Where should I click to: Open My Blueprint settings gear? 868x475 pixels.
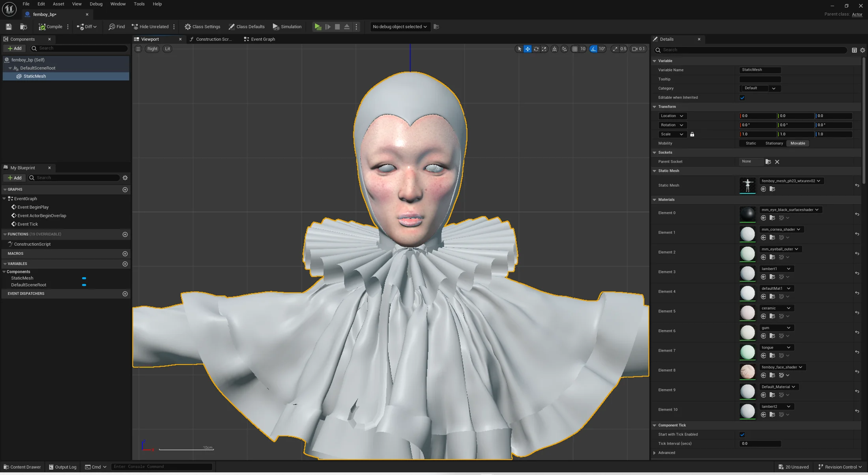pyautogui.click(x=125, y=178)
